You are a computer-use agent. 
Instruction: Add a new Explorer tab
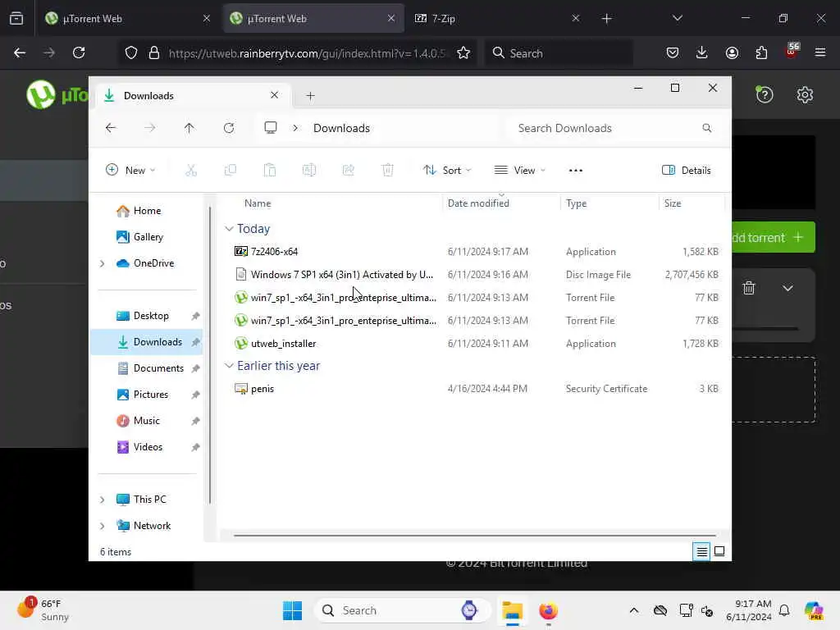pos(310,96)
